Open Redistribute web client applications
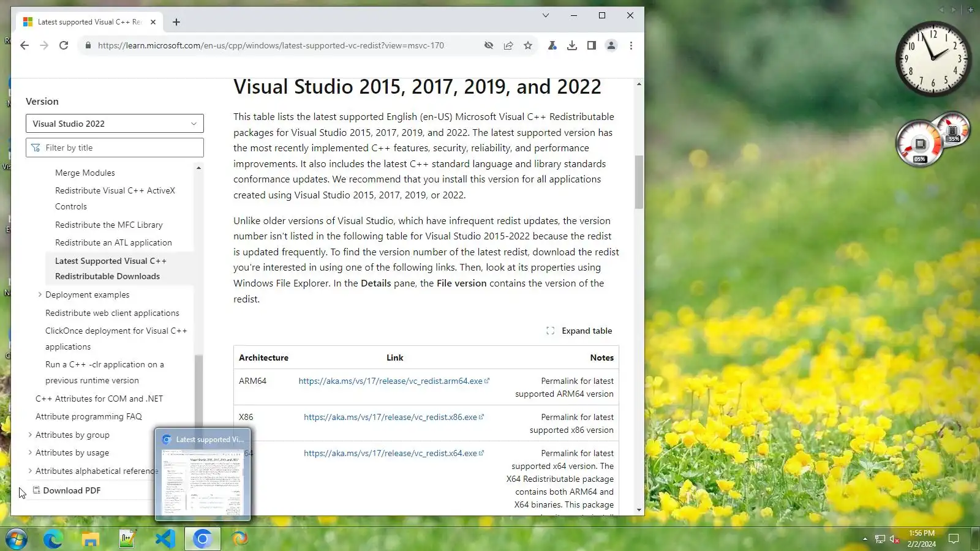Viewport: 980px width, 551px height. click(x=112, y=313)
